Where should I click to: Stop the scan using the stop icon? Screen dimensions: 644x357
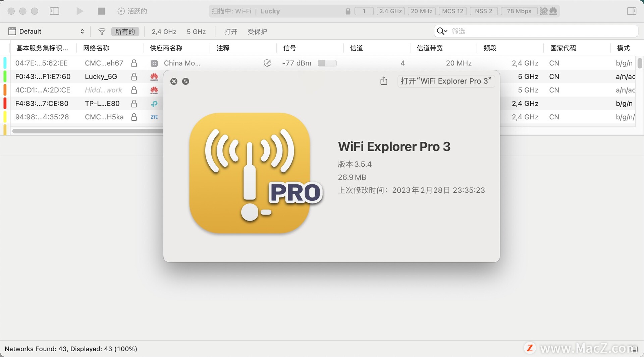101,11
